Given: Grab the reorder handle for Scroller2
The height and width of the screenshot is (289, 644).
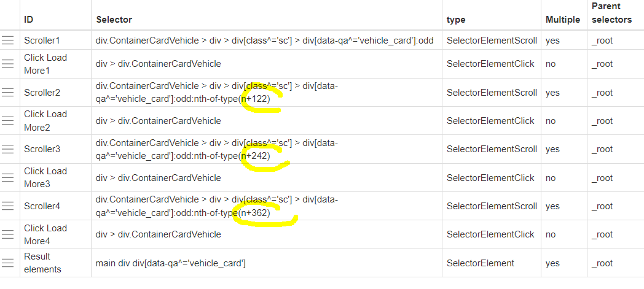Looking at the screenshot, I should (7, 93).
